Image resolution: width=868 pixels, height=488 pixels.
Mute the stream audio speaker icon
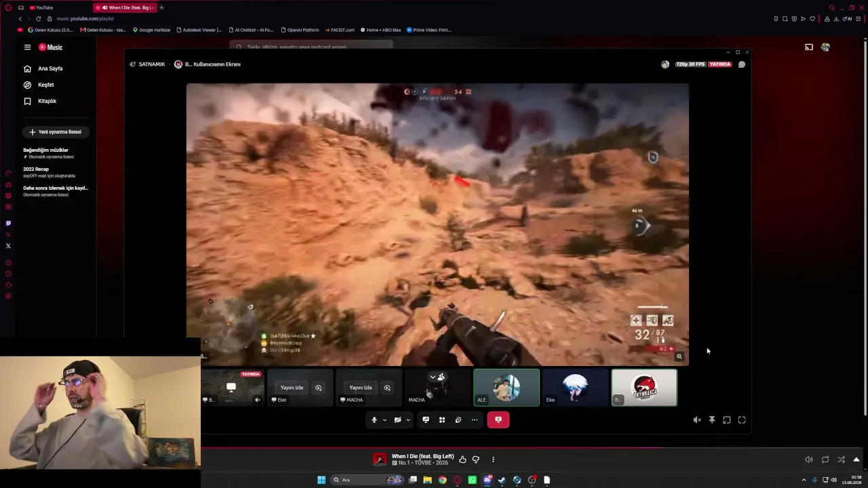coord(697,420)
